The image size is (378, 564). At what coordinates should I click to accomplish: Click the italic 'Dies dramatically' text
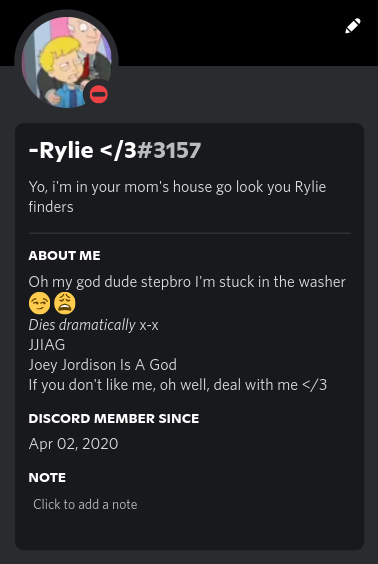[82, 325]
